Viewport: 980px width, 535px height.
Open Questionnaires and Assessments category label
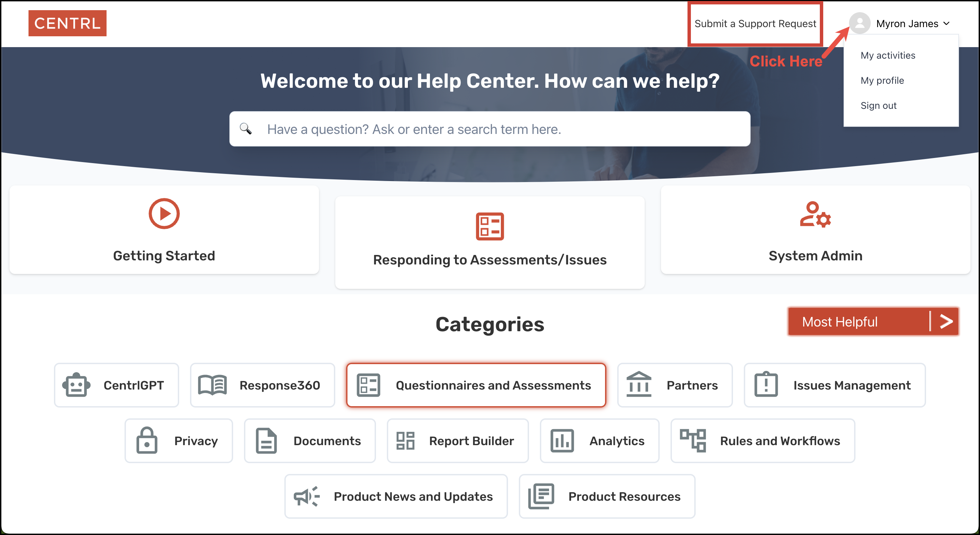click(x=493, y=385)
